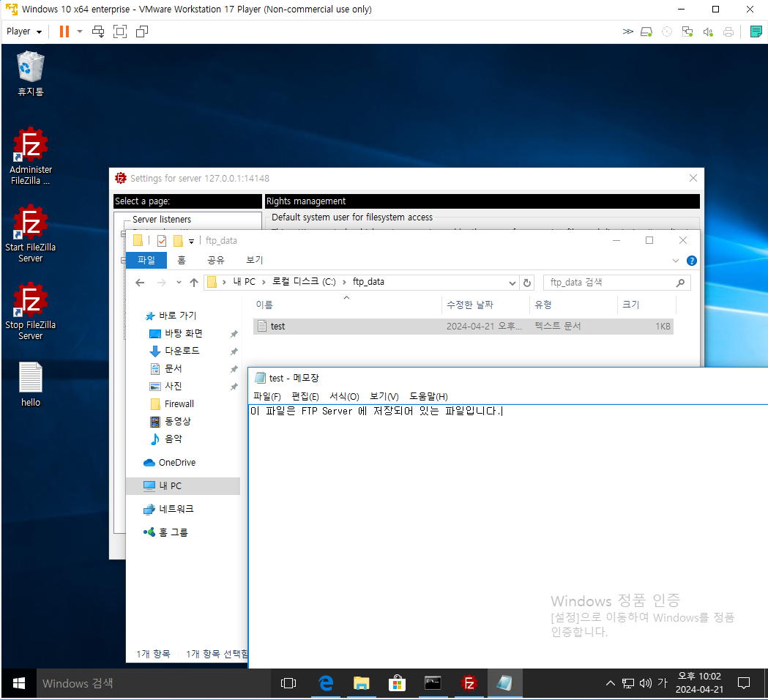This screenshot has width=768, height=700.
Task: Open 음악 in the navigation pane
Action: (166, 439)
